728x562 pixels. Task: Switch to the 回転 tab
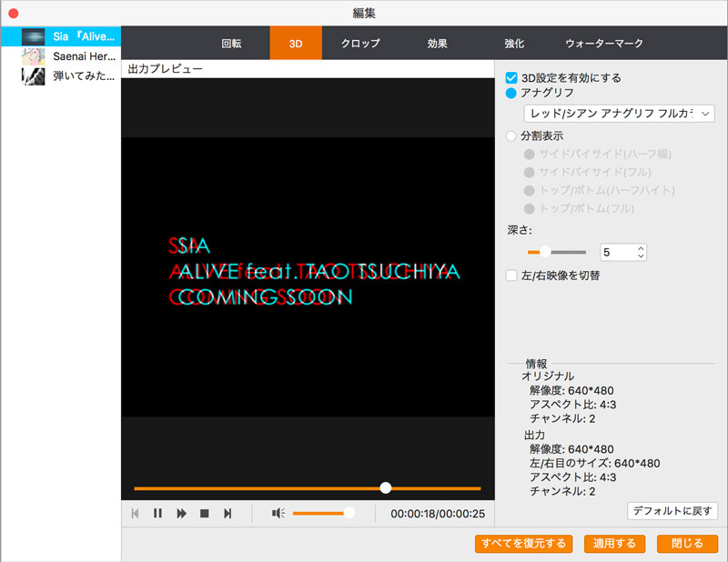pyautogui.click(x=231, y=43)
